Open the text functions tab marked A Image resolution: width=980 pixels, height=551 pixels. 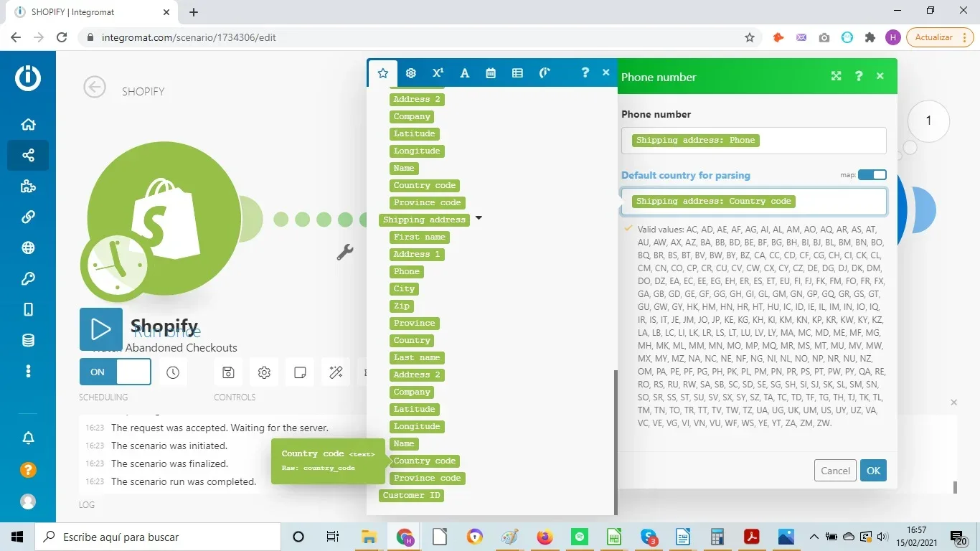tap(465, 73)
